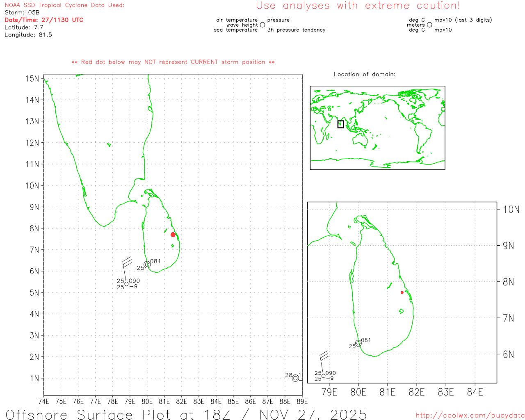The image size is (525, 420).
Task: Select the 'Longitude: 81.5' value
Action: [x=28, y=35]
